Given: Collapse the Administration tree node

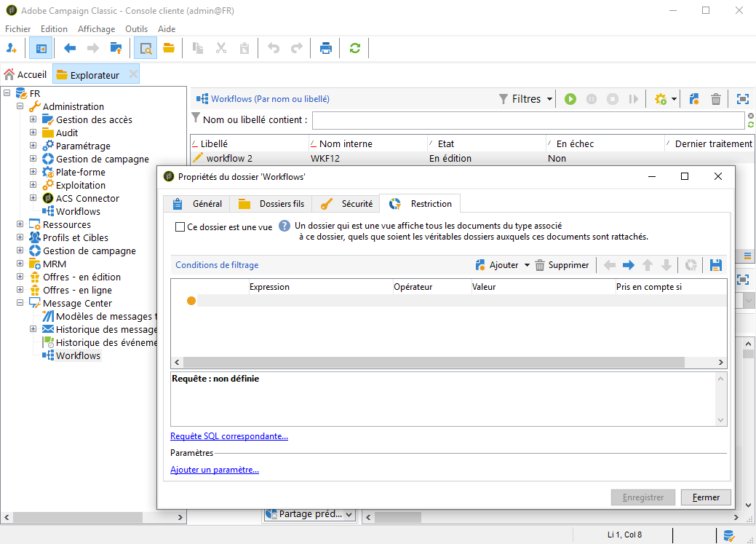Looking at the screenshot, I should pyautogui.click(x=20, y=106).
